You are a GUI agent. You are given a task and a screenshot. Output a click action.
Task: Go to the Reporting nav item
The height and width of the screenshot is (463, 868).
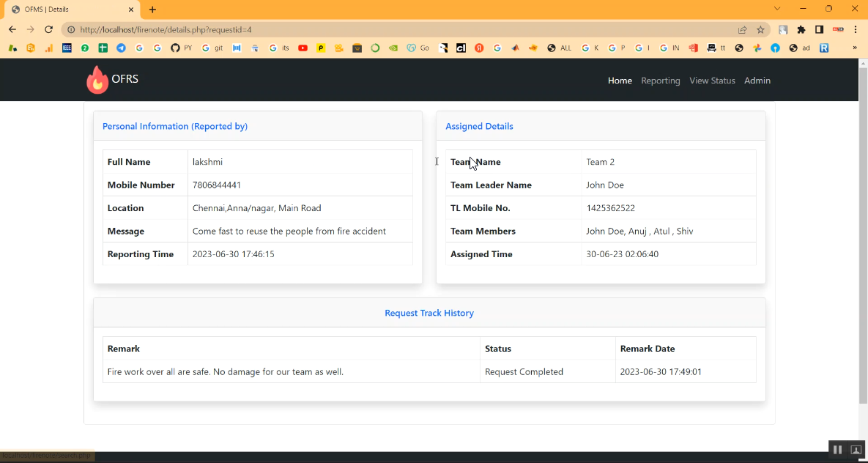(660, 81)
